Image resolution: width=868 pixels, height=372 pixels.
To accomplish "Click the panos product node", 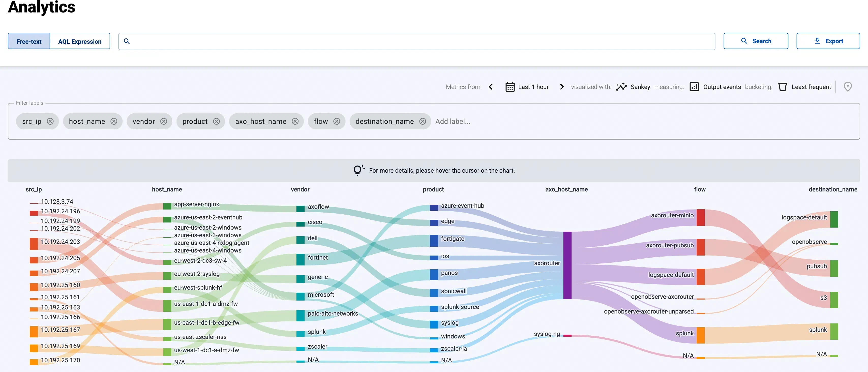I will coord(434,275).
